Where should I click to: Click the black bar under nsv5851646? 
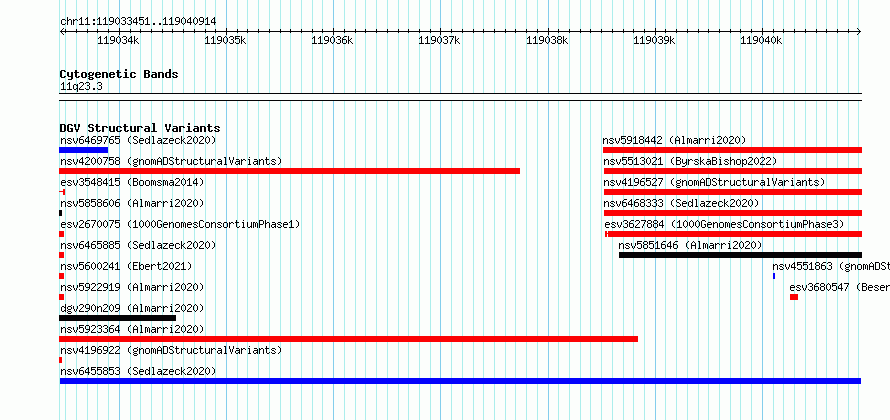tap(740, 255)
